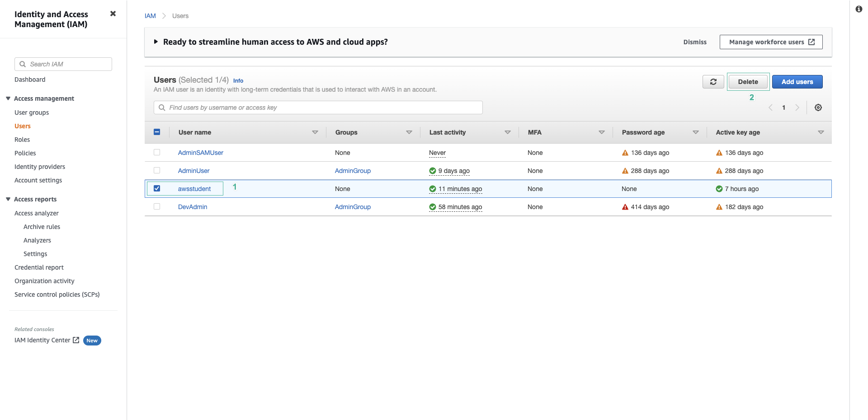Click warning icon for AdminUser active key age
Viewport: 868px width, 420px height.
click(x=719, y=171)
